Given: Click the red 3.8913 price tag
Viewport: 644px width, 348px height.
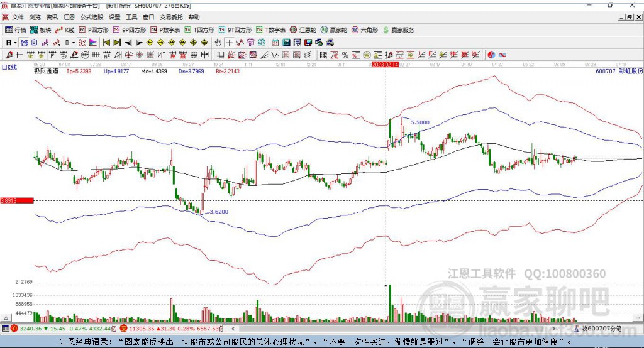Looking at the screenshot, I should tap(17, 200).
